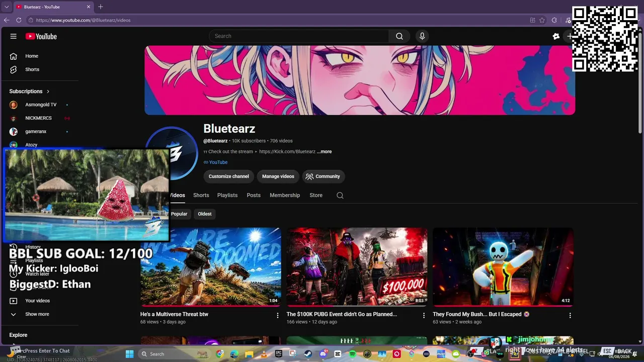Switch to the Membership channel tab

285,195
